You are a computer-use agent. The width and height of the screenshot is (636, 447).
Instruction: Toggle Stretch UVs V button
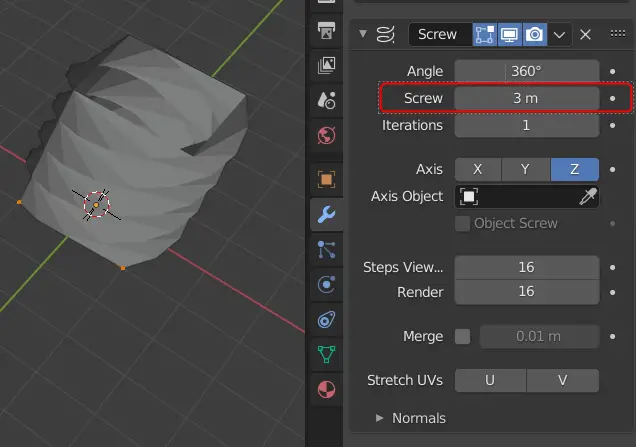(563, 380)
